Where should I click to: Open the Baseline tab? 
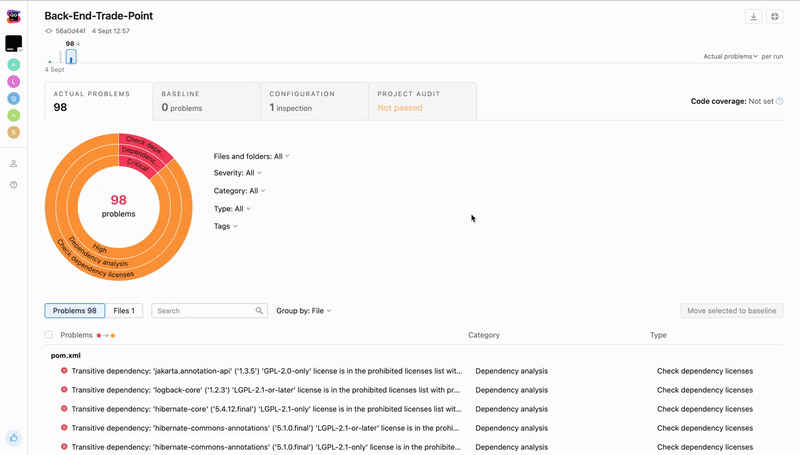click(x=206, y=101)
